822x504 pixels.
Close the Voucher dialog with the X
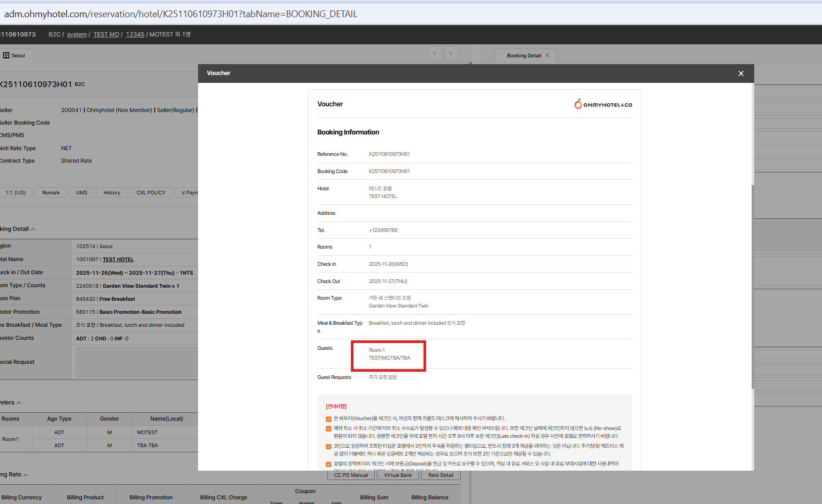tap(741, 73)
